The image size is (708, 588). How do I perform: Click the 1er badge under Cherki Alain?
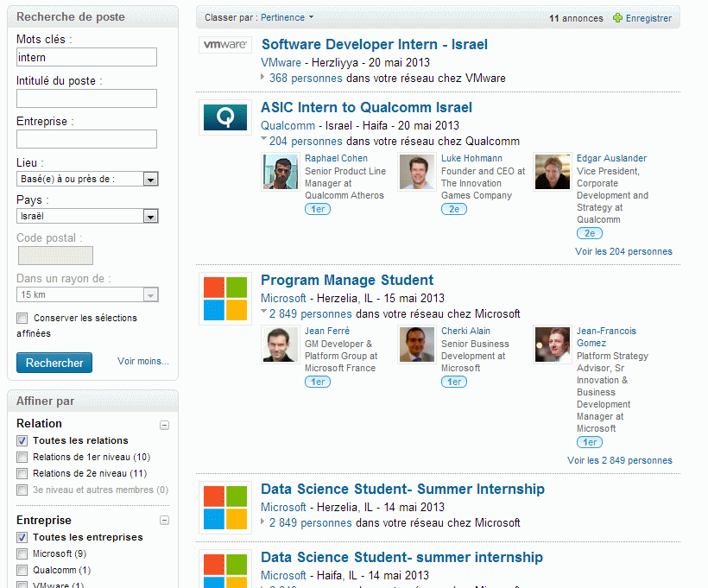[x=454, y=382]
